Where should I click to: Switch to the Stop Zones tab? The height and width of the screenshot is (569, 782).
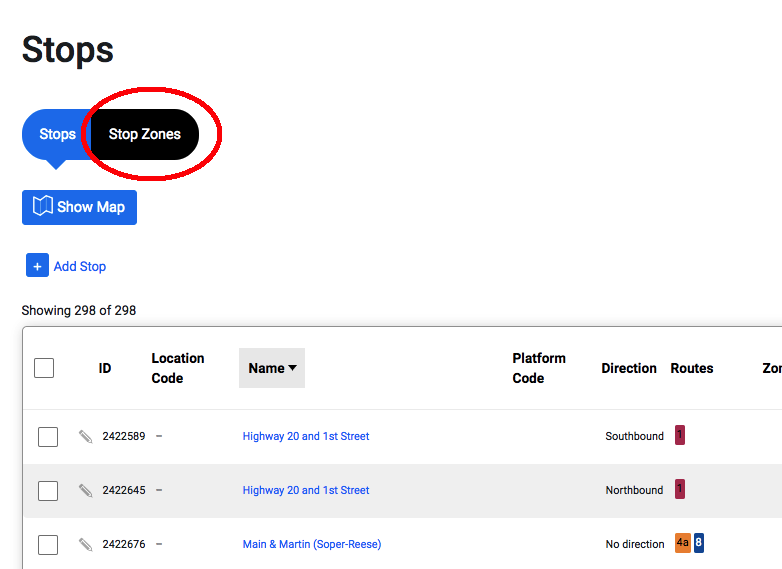(145, 134)
